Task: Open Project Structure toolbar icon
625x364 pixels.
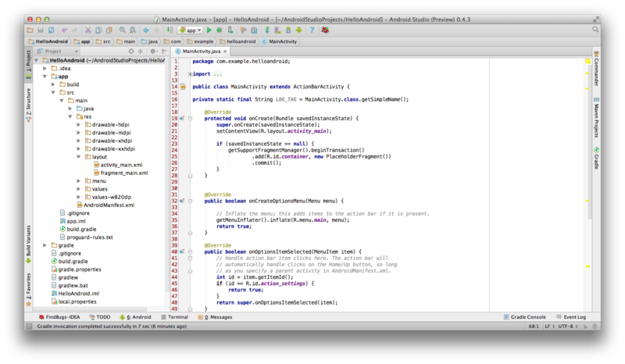Action: (x=254, y=30)
